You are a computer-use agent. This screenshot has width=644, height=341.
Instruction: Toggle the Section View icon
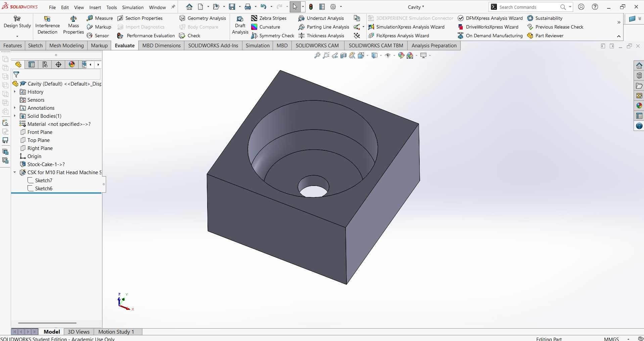point(343,55)
